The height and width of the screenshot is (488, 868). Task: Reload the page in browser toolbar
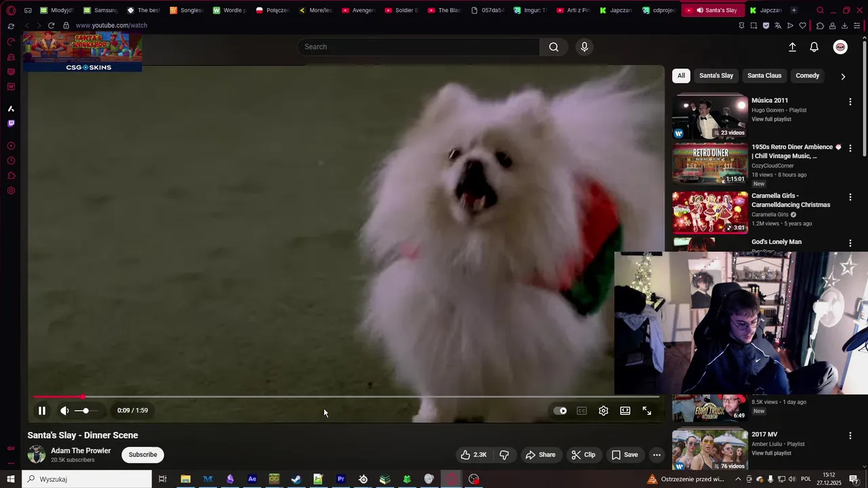(51, 25)
